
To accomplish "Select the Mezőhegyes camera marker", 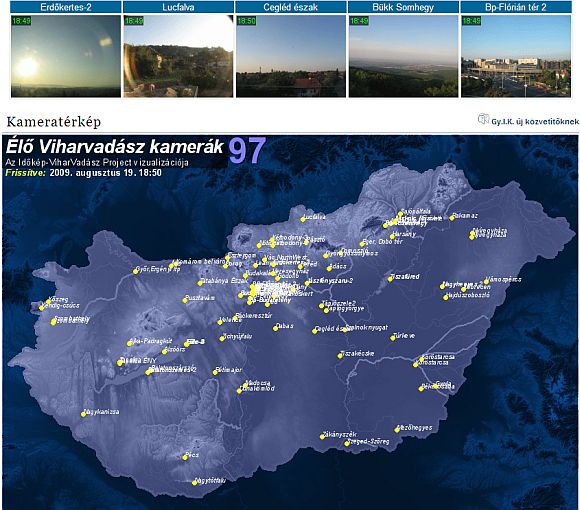I will click(397, 430).
